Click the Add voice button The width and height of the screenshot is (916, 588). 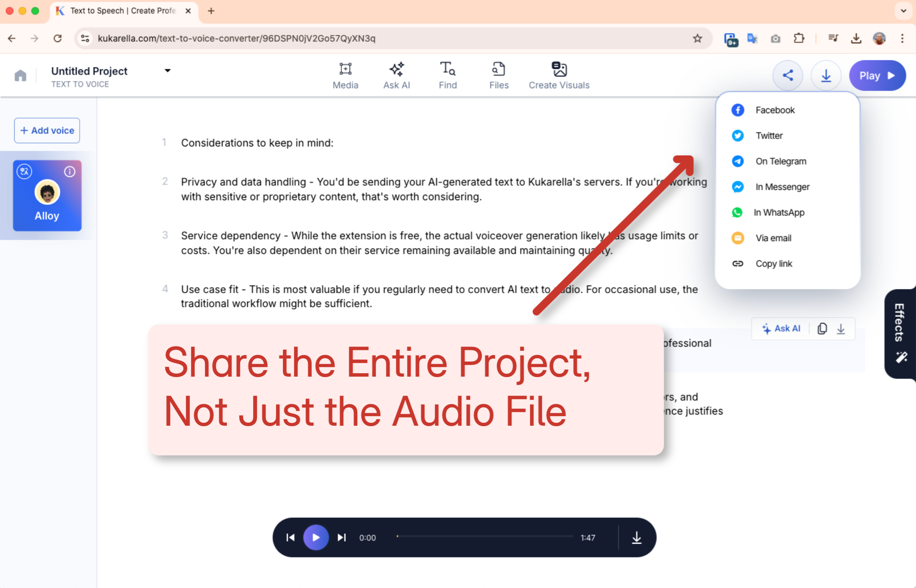tap(47, 130)
